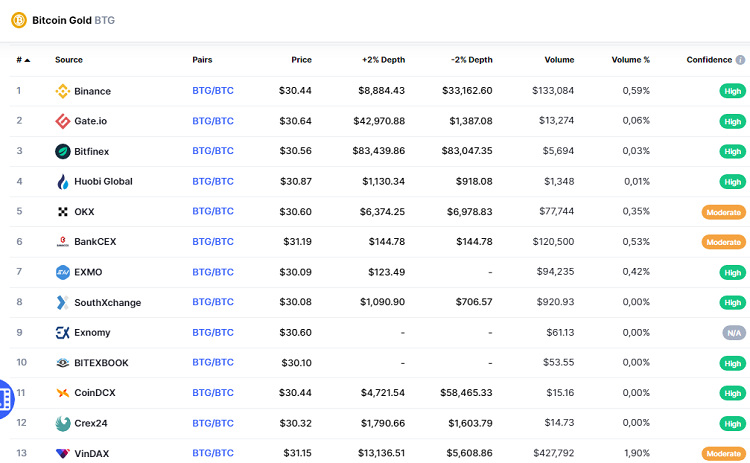
Task: Click the OKX exchange logo
Action: click(x=63, y=212)
